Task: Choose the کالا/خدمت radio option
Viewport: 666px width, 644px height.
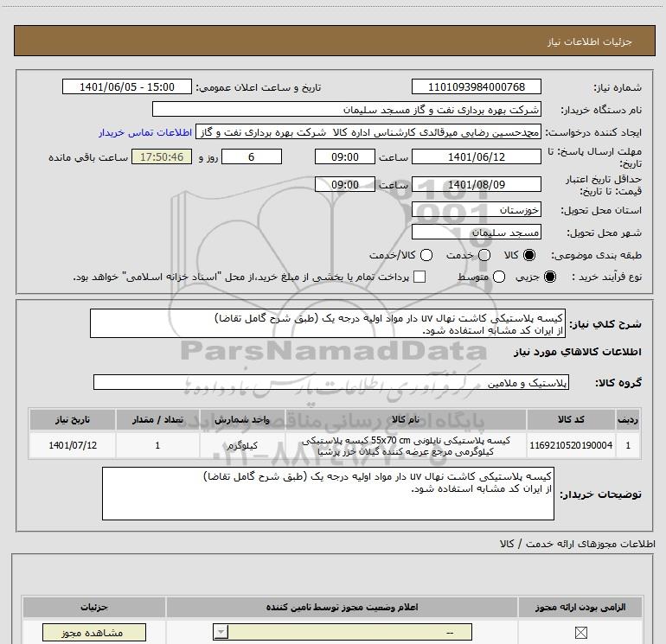Action: pos(426,255)
